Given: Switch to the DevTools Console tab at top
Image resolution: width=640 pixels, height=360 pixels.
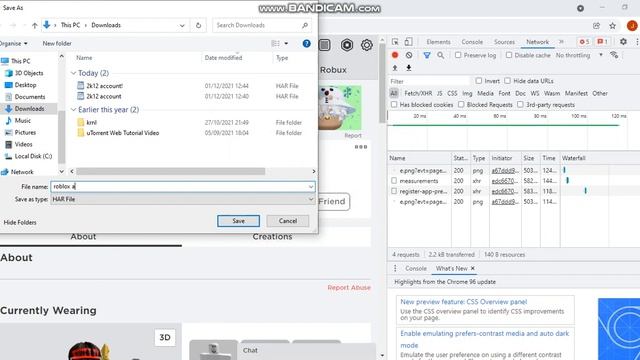Looking at the screenshot, I should click(x=472, y=42).
